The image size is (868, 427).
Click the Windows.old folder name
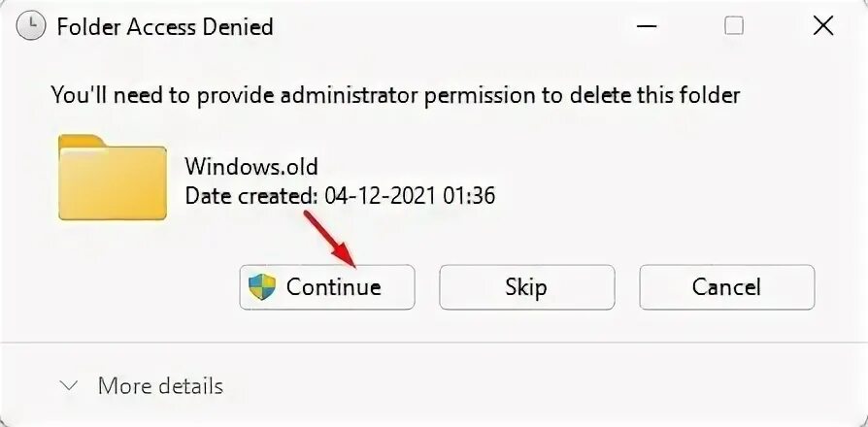251,166
